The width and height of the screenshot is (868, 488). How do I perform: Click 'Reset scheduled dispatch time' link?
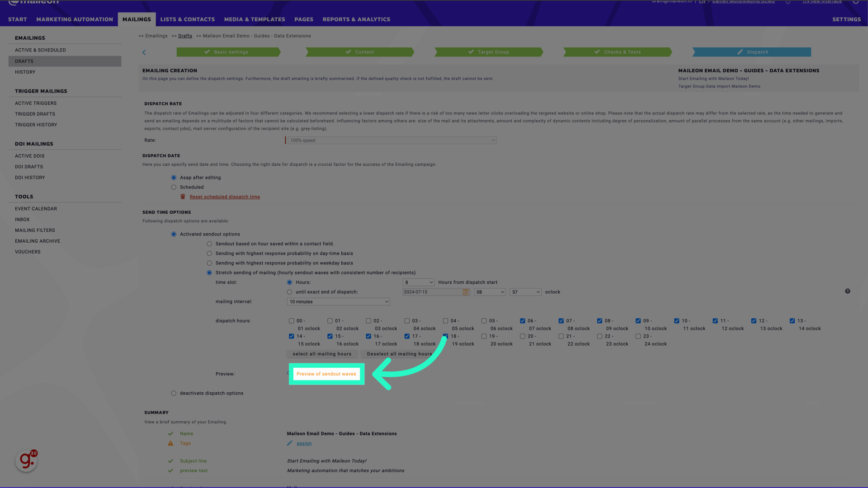225,197
